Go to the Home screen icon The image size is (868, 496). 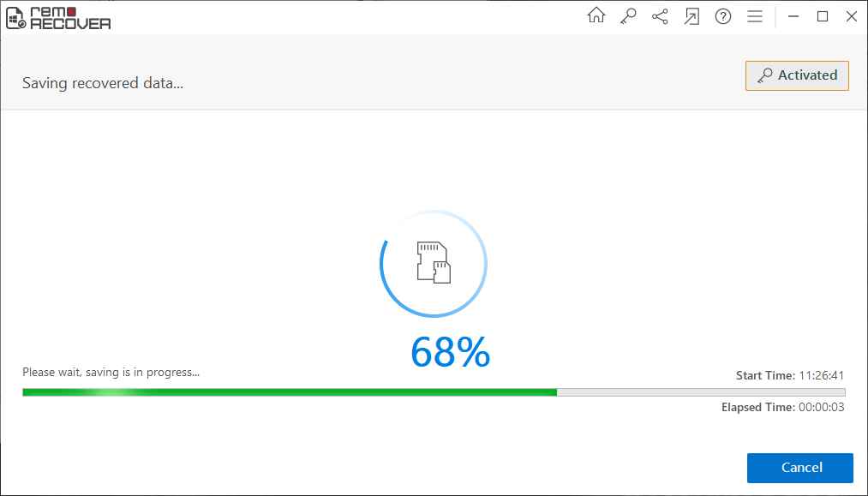click(596, 16)
